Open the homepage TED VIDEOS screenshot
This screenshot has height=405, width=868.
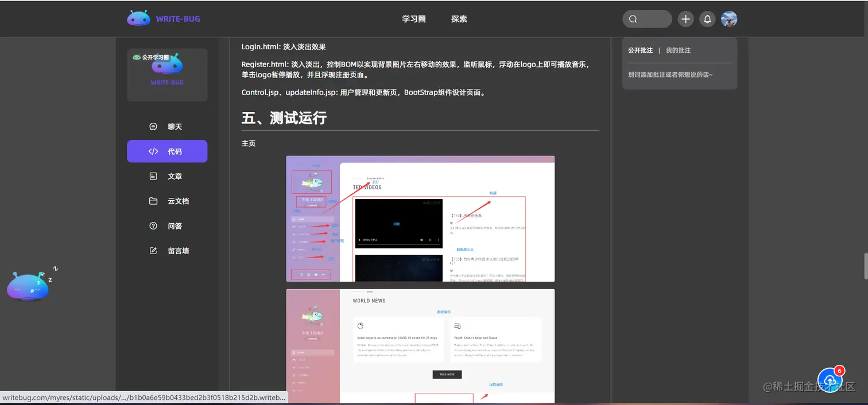tap(420, 219)
